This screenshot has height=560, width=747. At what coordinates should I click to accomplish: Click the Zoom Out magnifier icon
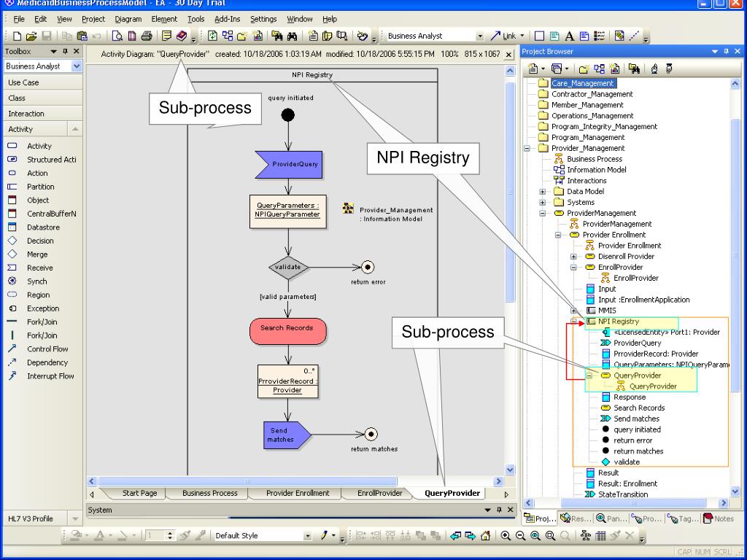click(521, 536)
